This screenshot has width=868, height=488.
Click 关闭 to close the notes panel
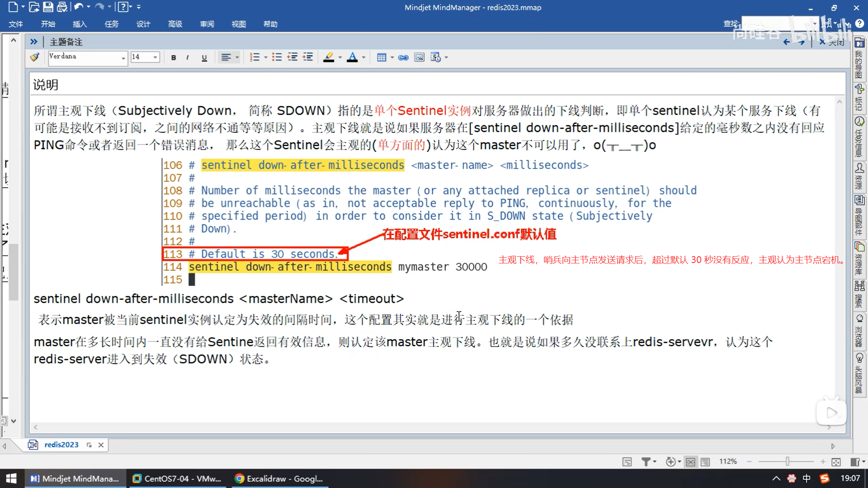tap(832, 42)
